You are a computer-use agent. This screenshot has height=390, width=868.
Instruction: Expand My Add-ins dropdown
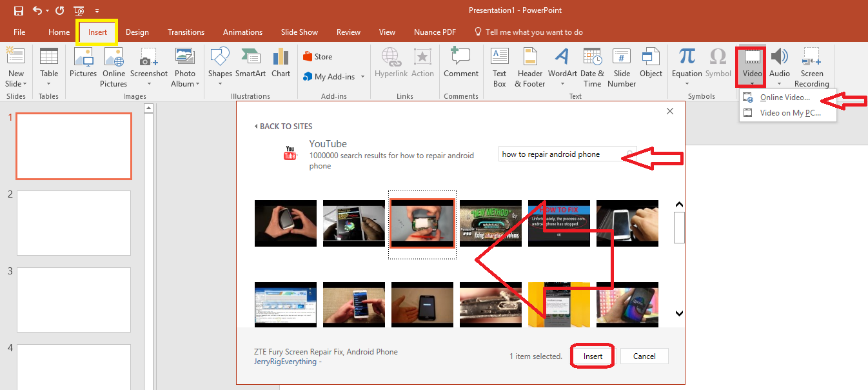coord(362,77)
